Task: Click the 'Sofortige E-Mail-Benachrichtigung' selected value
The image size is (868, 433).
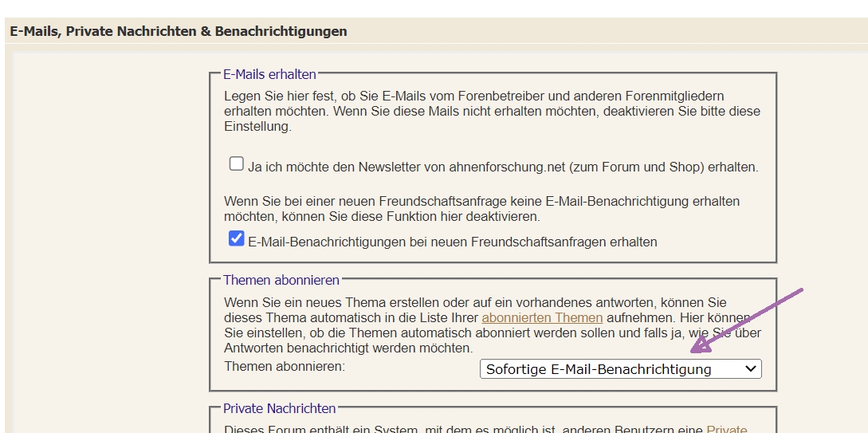Action: [x=598, y=369]
